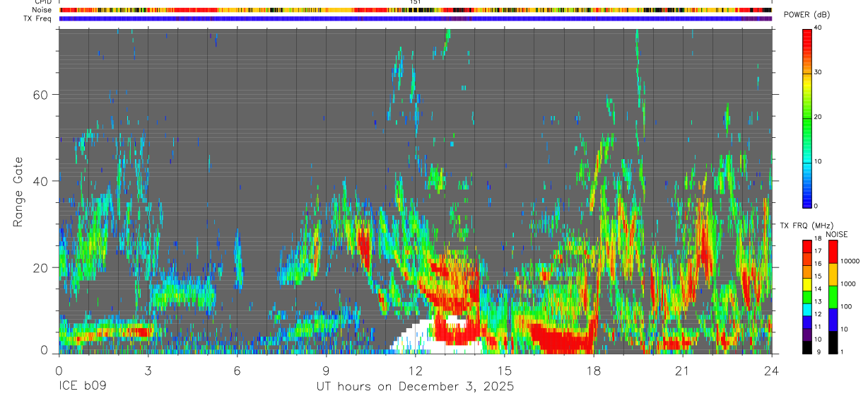868x401 pixels.
Task: Click the '24' tick on the UT hours axis
Action: [771, 370]
